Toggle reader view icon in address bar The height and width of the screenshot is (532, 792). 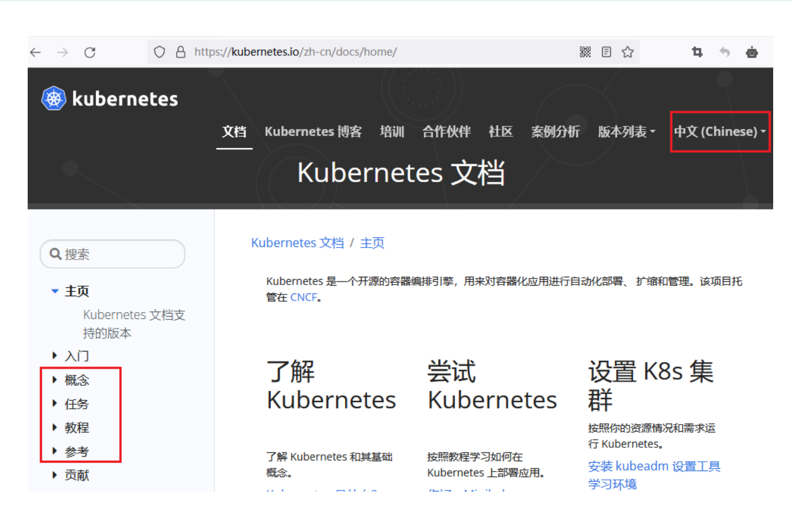pyautogui.click(x=606, y=52)
